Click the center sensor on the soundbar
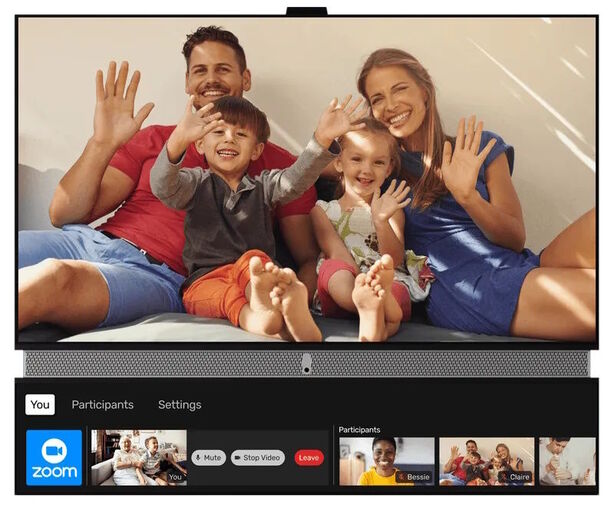This screenshot has width=614, height=505. [306, 364]
